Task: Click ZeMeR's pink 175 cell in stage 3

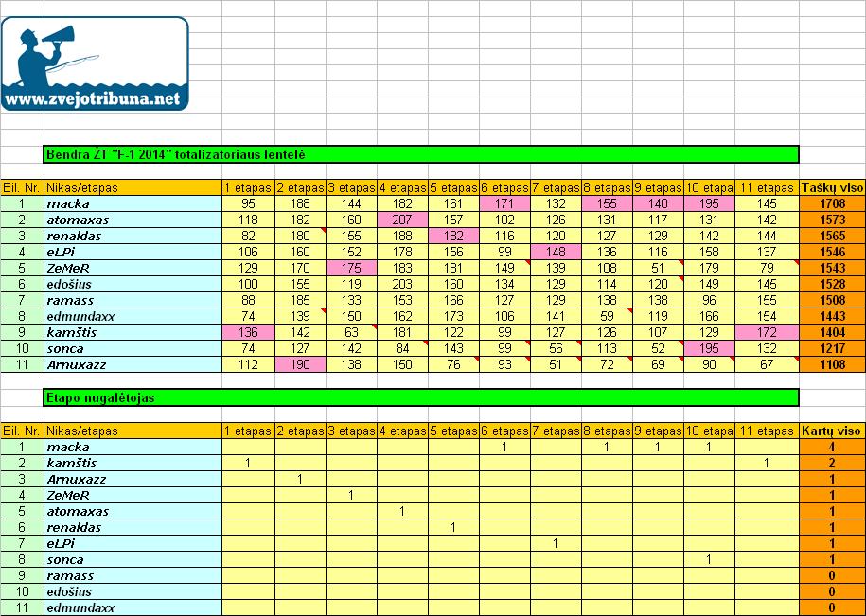Action: [x=351, y=268]
